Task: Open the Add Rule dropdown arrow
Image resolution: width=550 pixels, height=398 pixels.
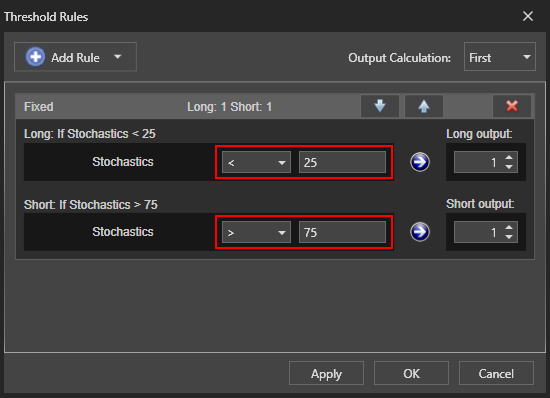Action: [x=118, y=57]
